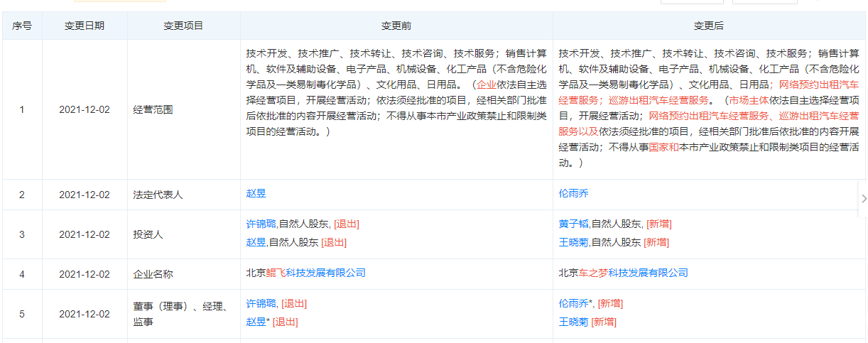Click 赵昱 in the 董事、经理、监事 row

256,322
